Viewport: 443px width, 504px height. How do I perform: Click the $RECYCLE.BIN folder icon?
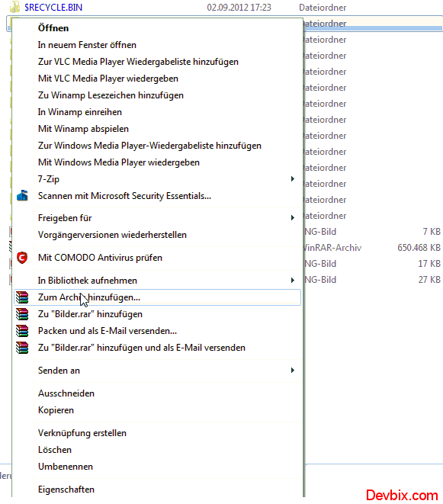(x=14, y=7)
